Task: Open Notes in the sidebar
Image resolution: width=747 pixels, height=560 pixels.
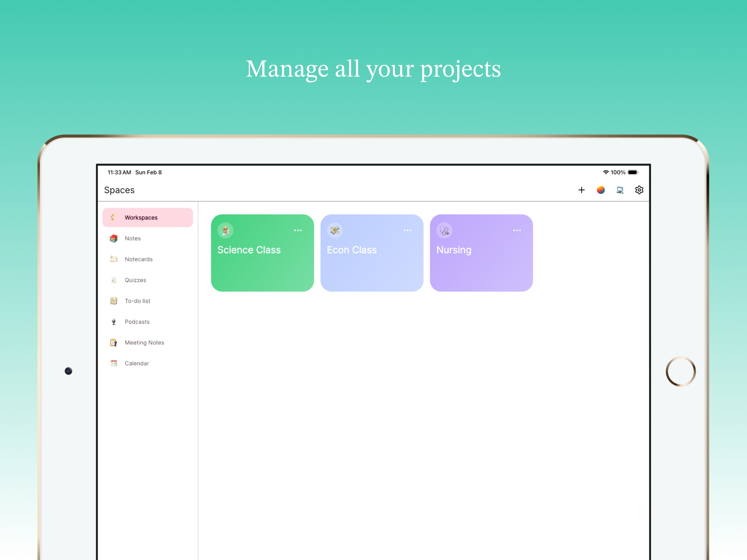Action: tap(148, 238)
